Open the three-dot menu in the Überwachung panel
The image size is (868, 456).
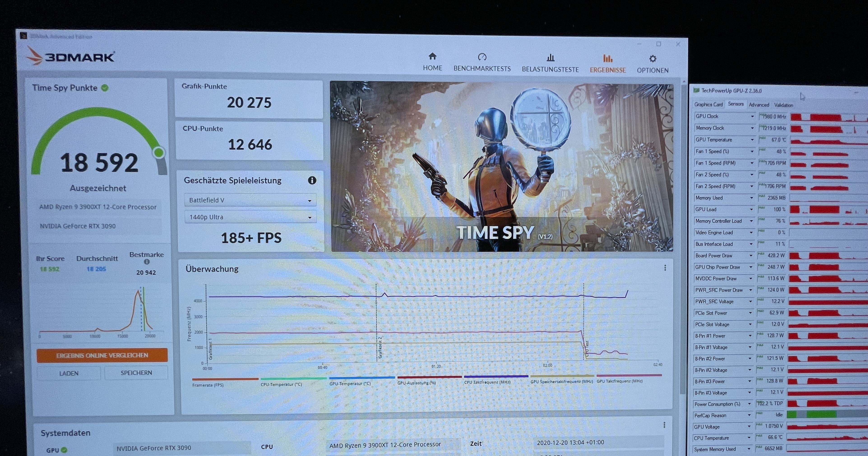(665, 268)
